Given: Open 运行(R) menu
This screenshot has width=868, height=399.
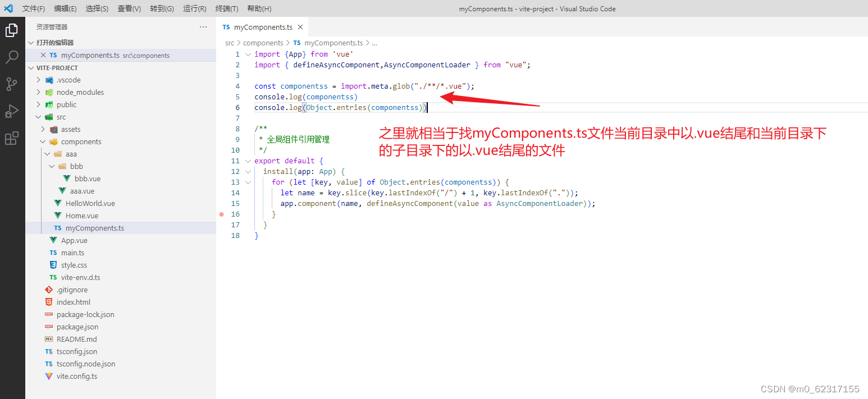Looking at the screenshot, I should (x=194, y=9).
